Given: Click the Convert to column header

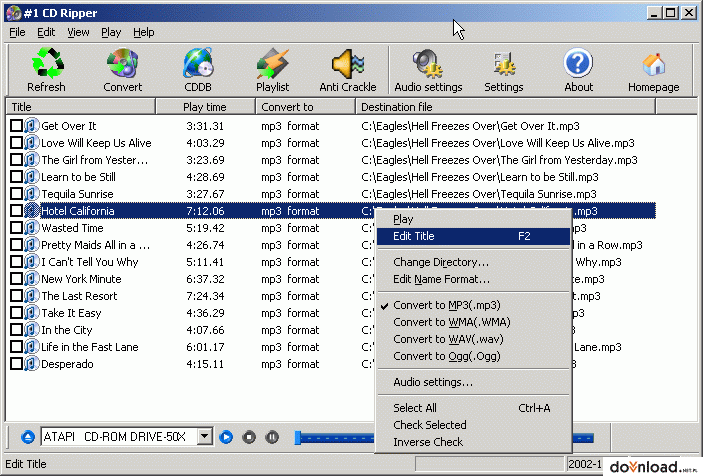Looking at the screenshot, I should (305, 107).
